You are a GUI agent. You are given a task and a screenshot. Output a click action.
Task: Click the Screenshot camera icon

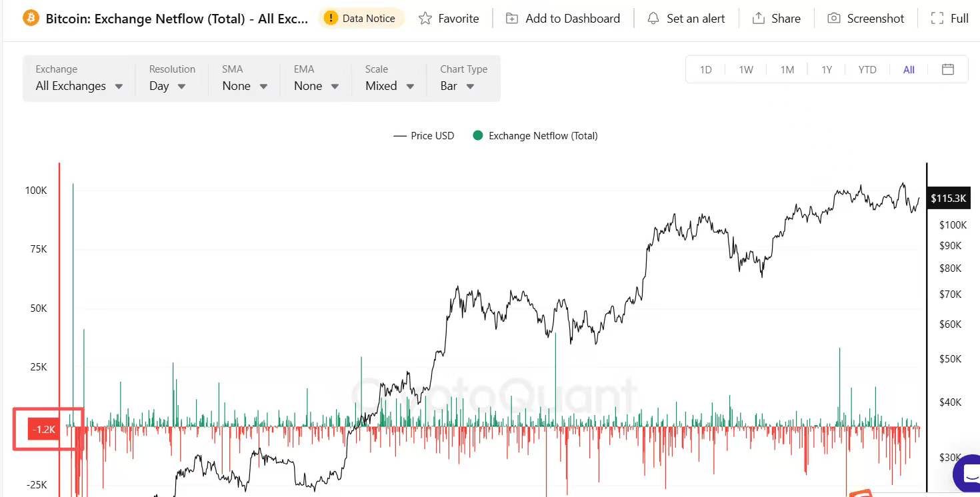(833, 19)
